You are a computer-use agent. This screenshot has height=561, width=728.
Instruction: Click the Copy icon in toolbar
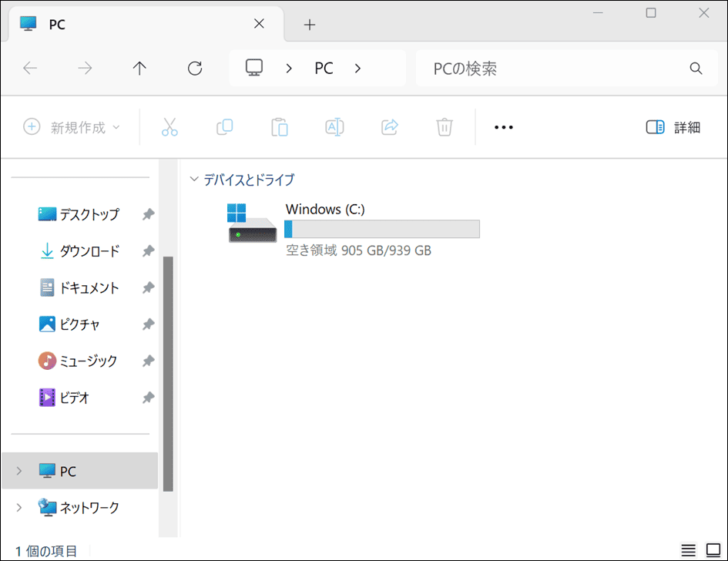tap(225, 127)
